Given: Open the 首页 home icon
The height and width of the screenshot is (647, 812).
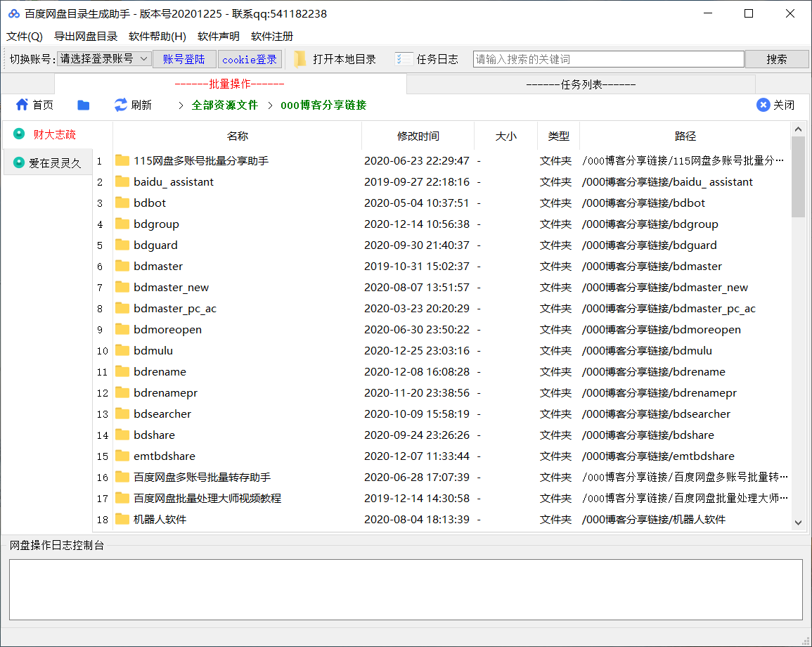Looking at the screenshot, I should (x=21, y=104).
